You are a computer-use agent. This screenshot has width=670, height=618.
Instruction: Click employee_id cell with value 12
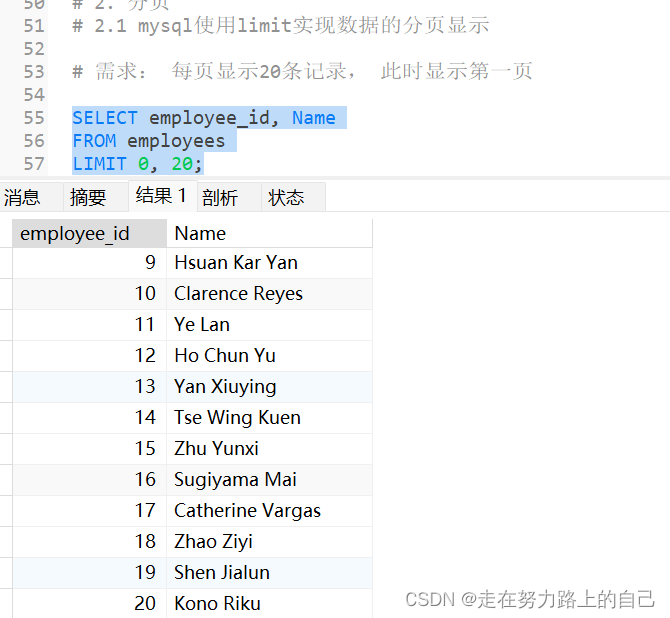89,356
